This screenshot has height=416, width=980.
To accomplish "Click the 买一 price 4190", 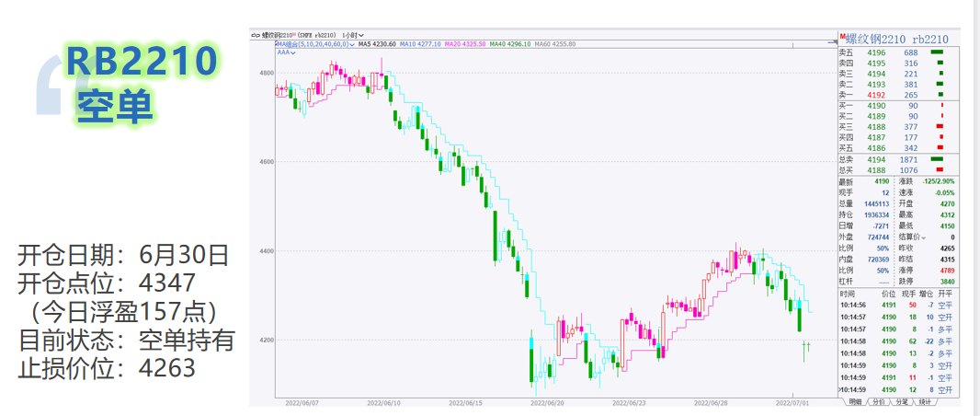I will 875,106.
